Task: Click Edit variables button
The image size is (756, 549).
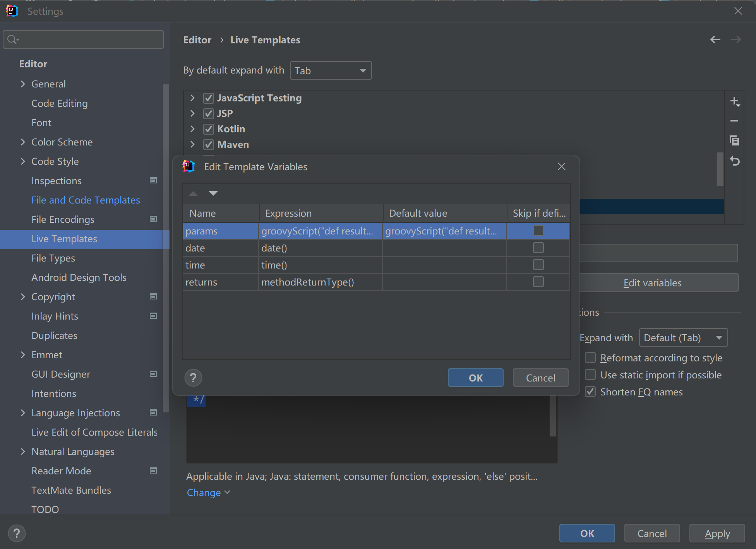Action: (653, 283)
